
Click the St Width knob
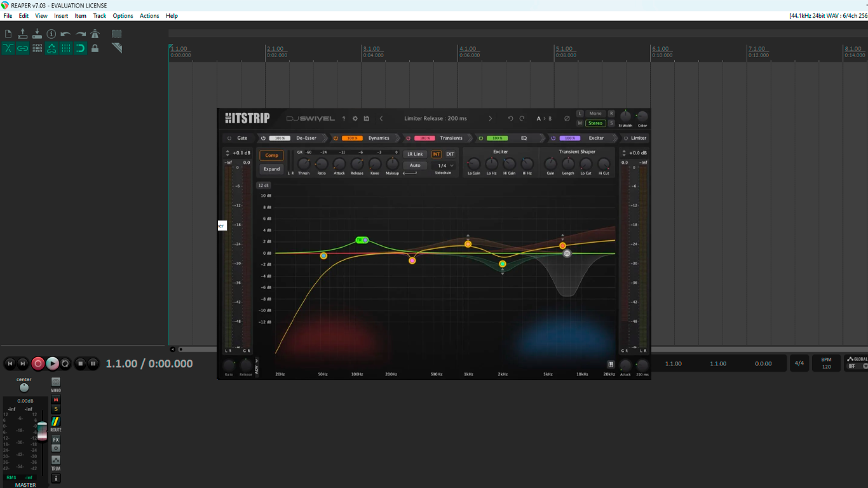coord(626,116)
